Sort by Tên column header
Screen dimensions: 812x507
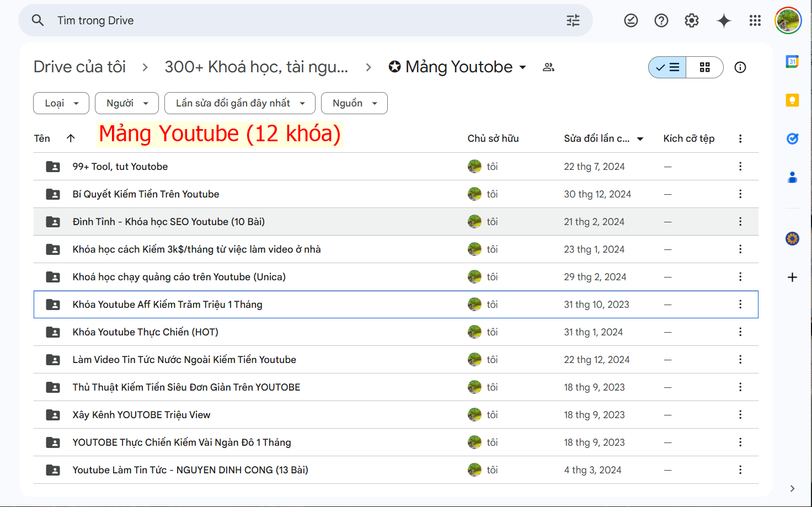(42, 138)
